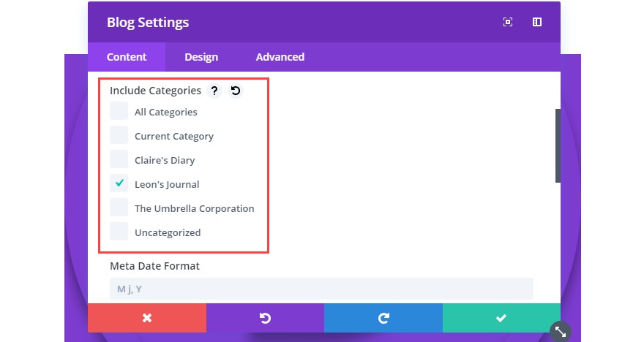Click the Current Category label text
The height and width of the screenshot is (342, 644).
click(174, 137)
